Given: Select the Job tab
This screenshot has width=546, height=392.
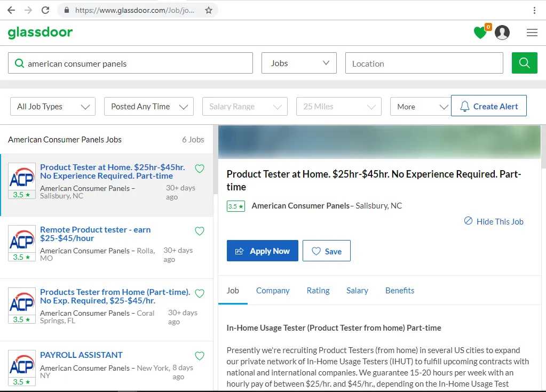Looking at the screenshot, I should (x=233, y=291).
